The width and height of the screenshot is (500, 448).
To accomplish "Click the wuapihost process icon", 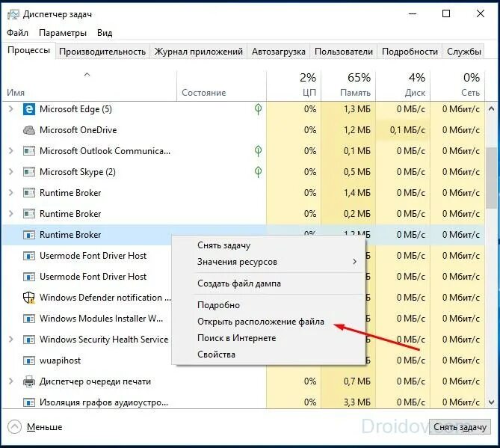I will click(x=29, y=360).
